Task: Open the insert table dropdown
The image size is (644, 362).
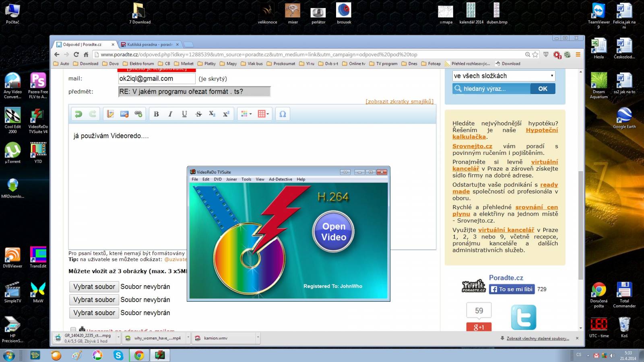Action: coord(263,114)
